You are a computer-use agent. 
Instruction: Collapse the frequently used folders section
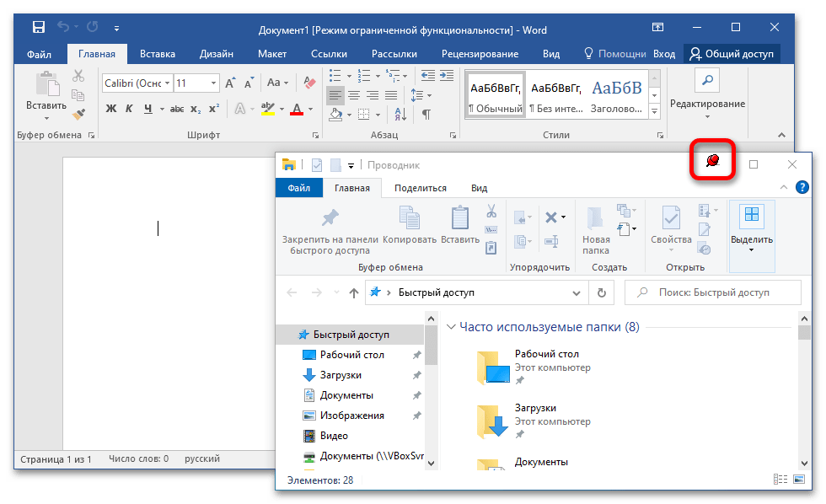(450, 327)
